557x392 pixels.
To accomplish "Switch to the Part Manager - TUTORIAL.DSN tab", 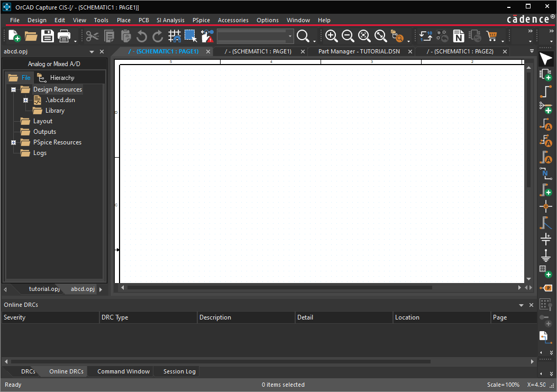I will coord(358,51).
